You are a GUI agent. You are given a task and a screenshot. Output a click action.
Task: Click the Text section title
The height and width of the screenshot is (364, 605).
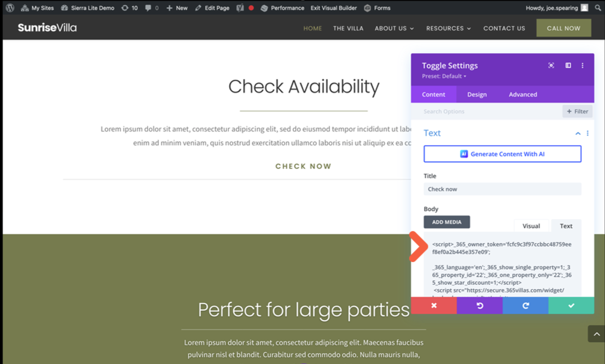point(432,133)
